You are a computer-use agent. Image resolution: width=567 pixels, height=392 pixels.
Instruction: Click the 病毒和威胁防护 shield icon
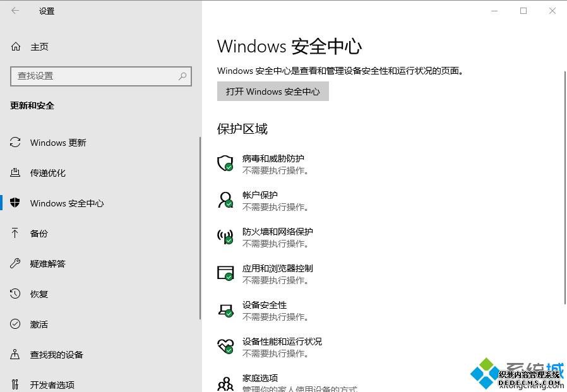[225, 163]
